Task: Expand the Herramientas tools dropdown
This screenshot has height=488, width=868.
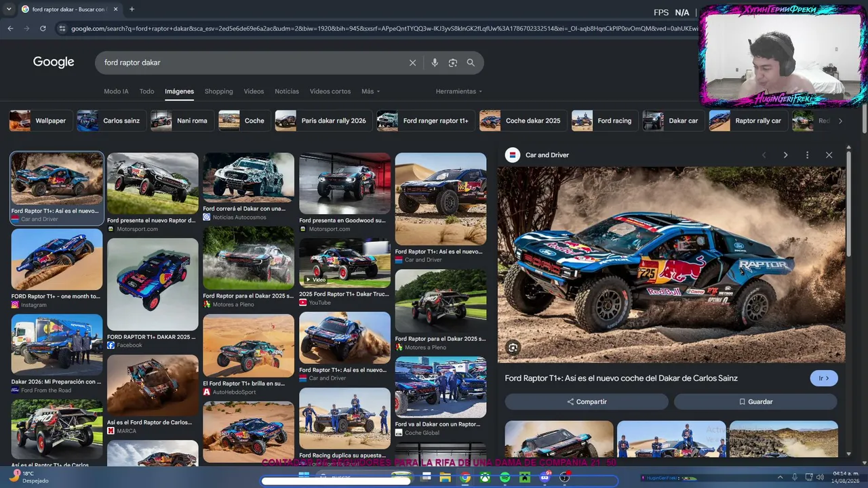Action: click(x=458, y=91)
